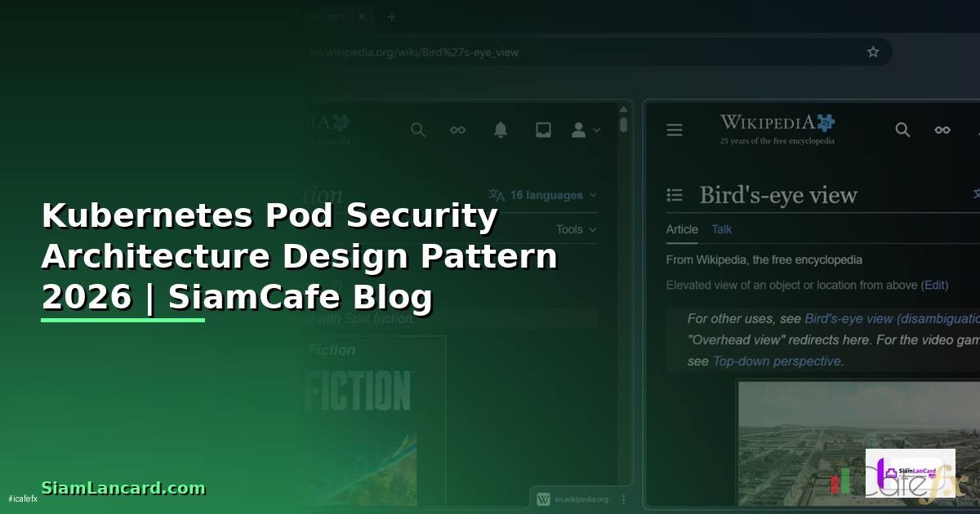This screenshot has height=514, width=980.
Task: Open search in the left Wikipedia pane
Action: [418, 130]
